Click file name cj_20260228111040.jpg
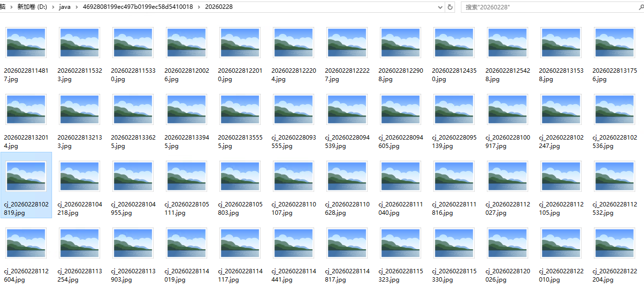This screenshot has width=644, height=290. point(401,208)
